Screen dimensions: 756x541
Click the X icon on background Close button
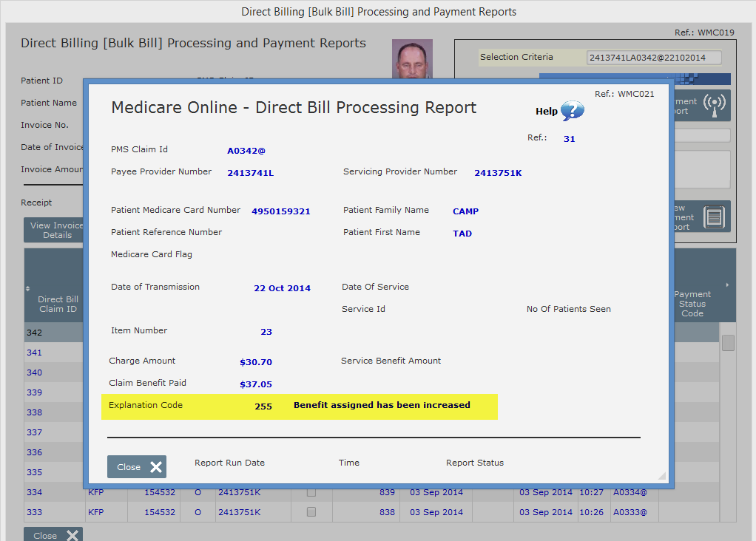tap(72, 535)
